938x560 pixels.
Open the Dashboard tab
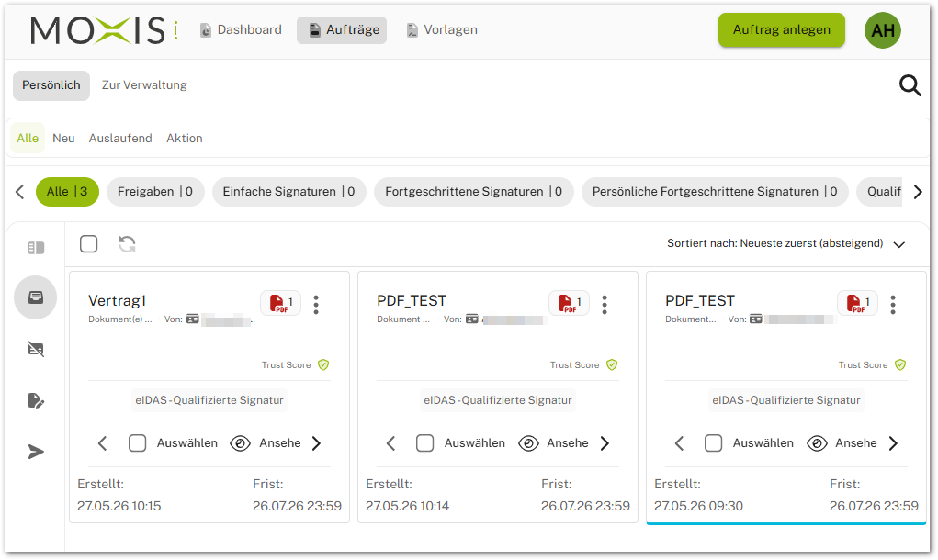point(241,30)
